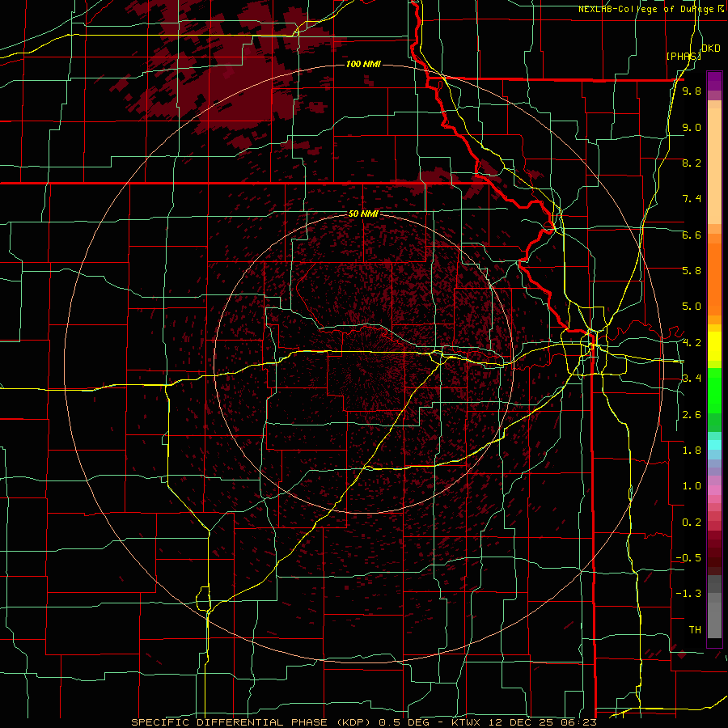Click the 3.4 color bar value
The height and width of the screenshot is (728, 728).
tap(692, 379)
